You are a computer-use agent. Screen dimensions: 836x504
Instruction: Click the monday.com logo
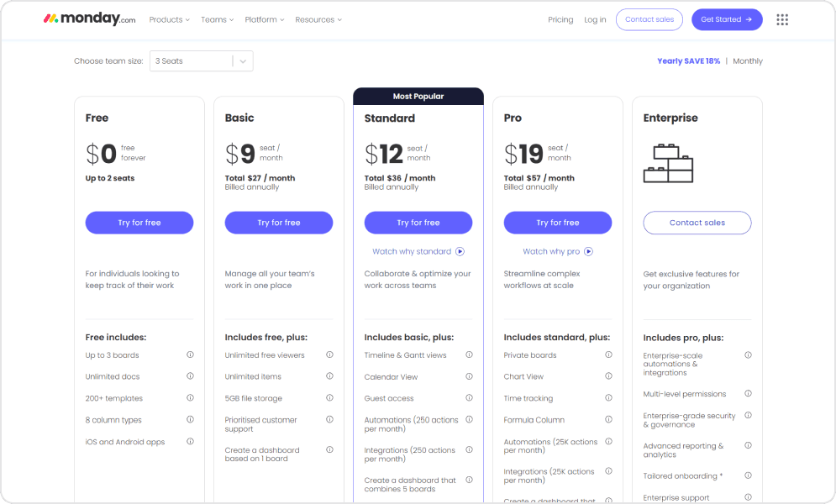click(89, 18)
